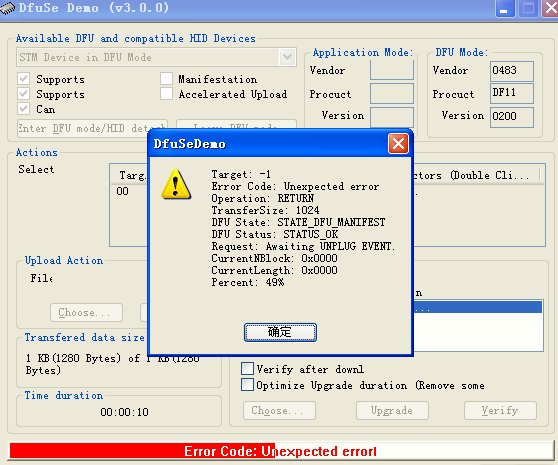Image resolution: width=558 pixels, height=465 pixels.
Task: Click the Verify button
Action: pyautogui.click(x=500, y=411)
